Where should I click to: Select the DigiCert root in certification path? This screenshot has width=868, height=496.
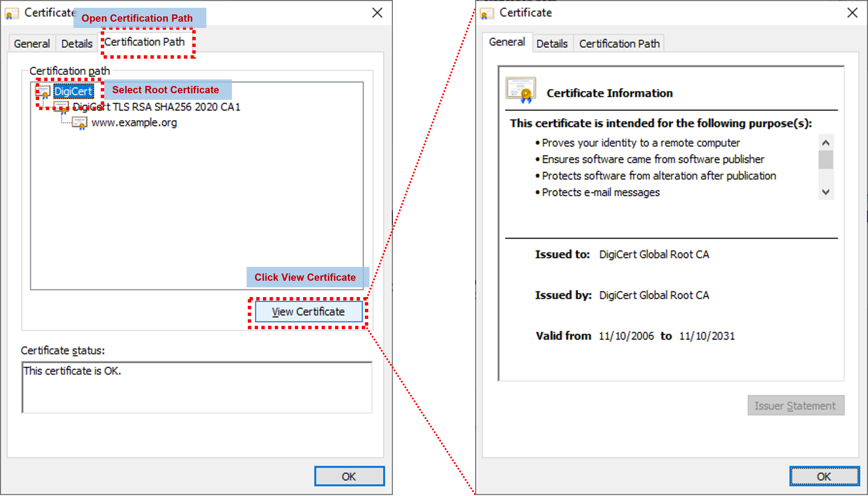[x=74, y=91]
